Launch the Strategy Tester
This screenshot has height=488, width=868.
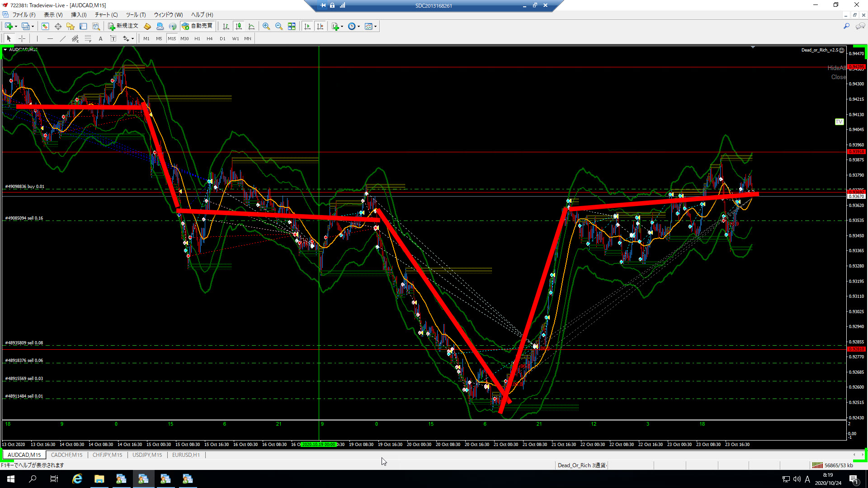coord(96,26)
